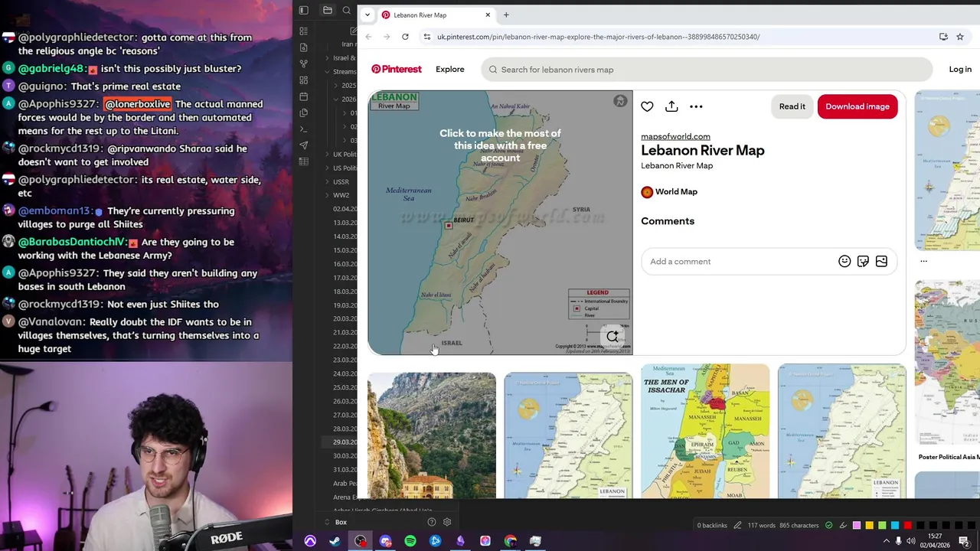The width and height of the screenshot is (980, 551).
Task: Open more options ellipsis on pin
Action: (x=696, y=106)
